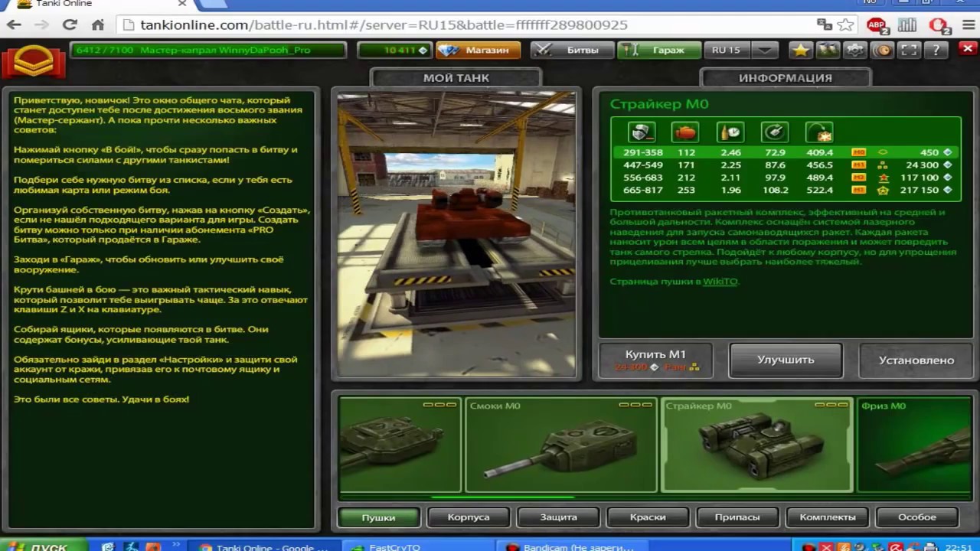Open the game settings gear icon
980x551 pixels.
click(854, 50)
